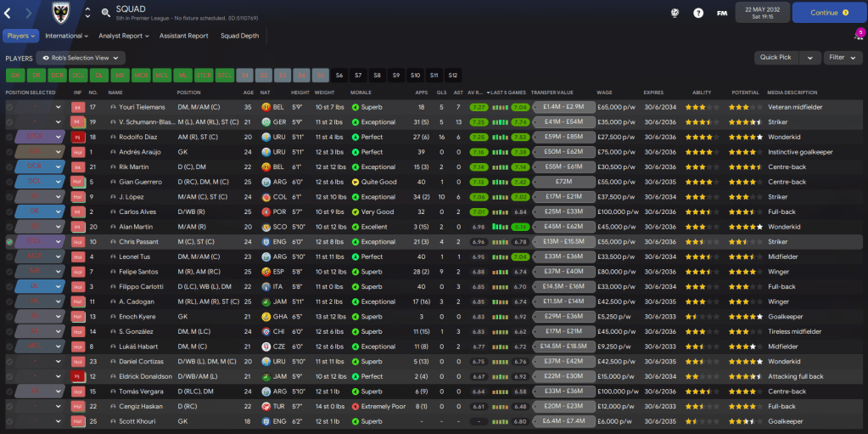This screenshot has width=868, height=434.
Task: Open notifications icon with purple badge
Action: [x=858, y=36]
